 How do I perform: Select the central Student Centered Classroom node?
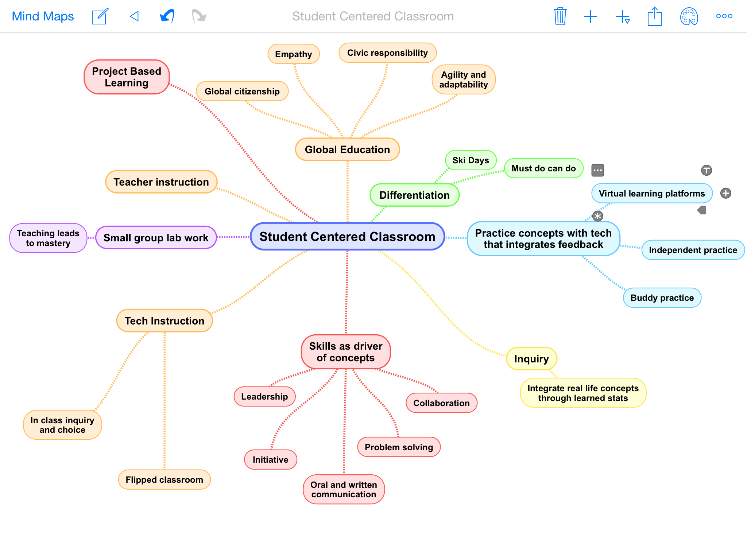pyautogui.click(x=347, y=237)
